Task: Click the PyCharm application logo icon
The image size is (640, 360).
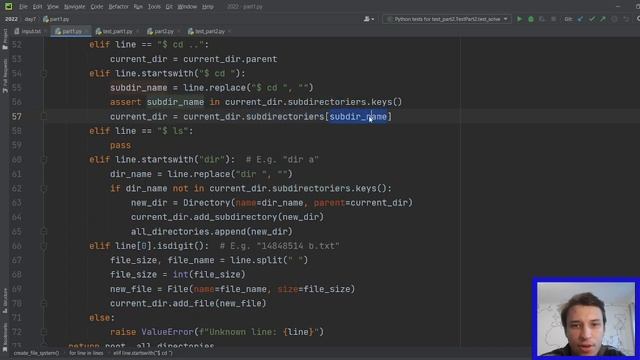Action: point(8,7)
